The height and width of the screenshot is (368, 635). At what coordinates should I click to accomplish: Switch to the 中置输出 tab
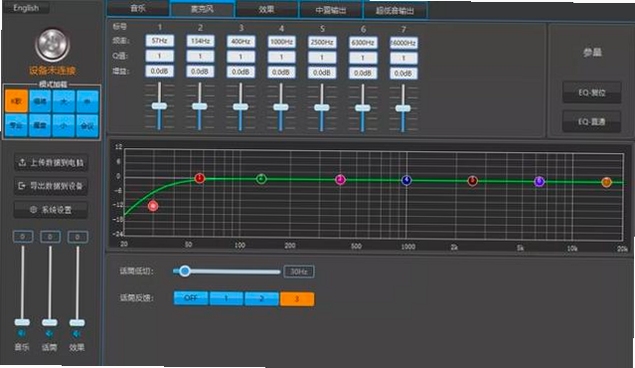[x=330, y=10]
